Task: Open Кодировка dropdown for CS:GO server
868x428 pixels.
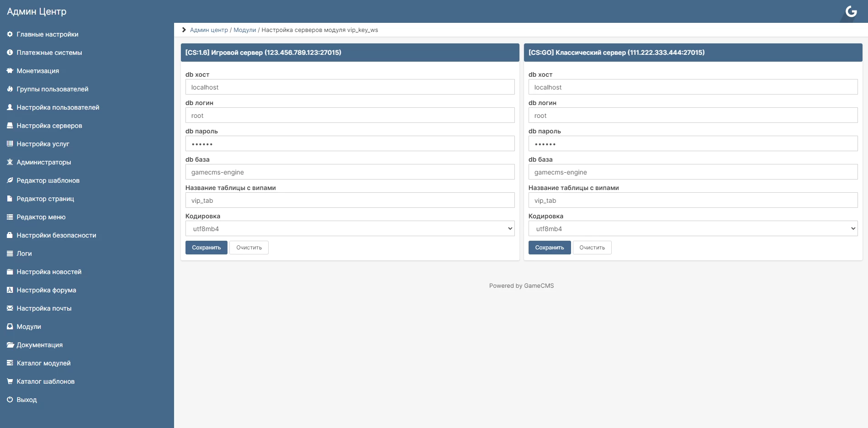Action: pos(693,228)
